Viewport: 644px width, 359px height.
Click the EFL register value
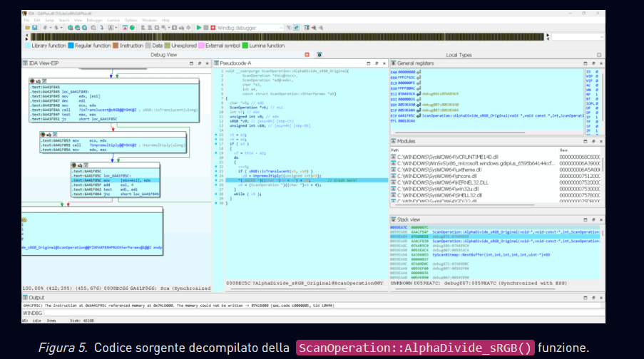pyautogui.click(x=407, y=121)
